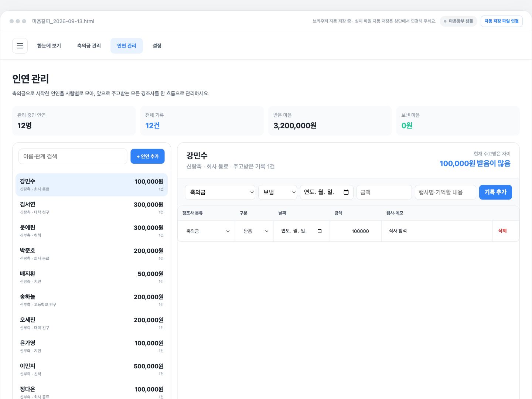Screen dimensions: 532x399
Task: Click 배지환's 50,000원 amount
Action: 151,274
